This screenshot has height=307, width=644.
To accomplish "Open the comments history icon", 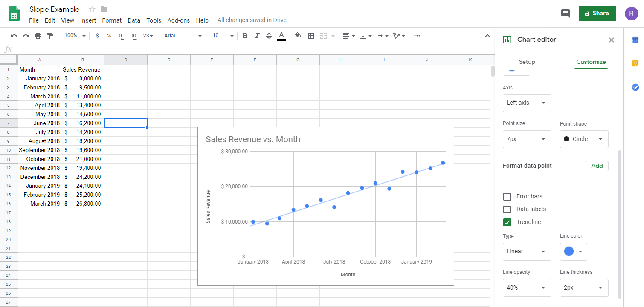I will tap(566, 13).
